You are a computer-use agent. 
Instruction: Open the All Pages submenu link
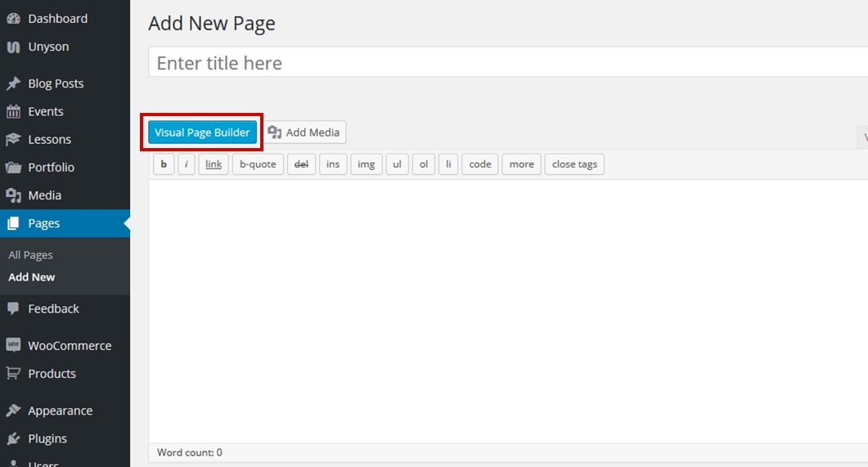[30, 255]
